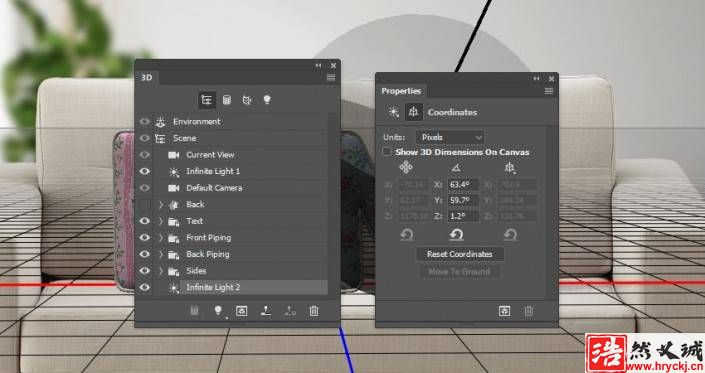
Task: Open the Units dropdown
Action: pos(450,137)
